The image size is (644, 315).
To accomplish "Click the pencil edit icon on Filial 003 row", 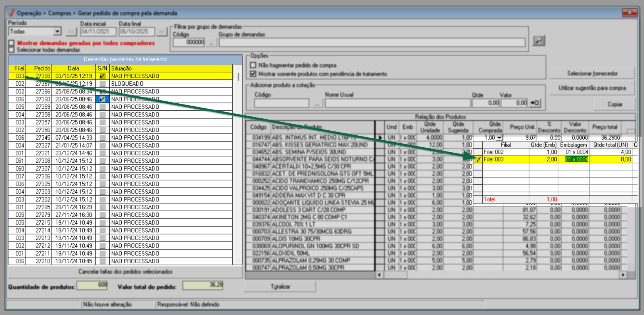I will point(478,159).
